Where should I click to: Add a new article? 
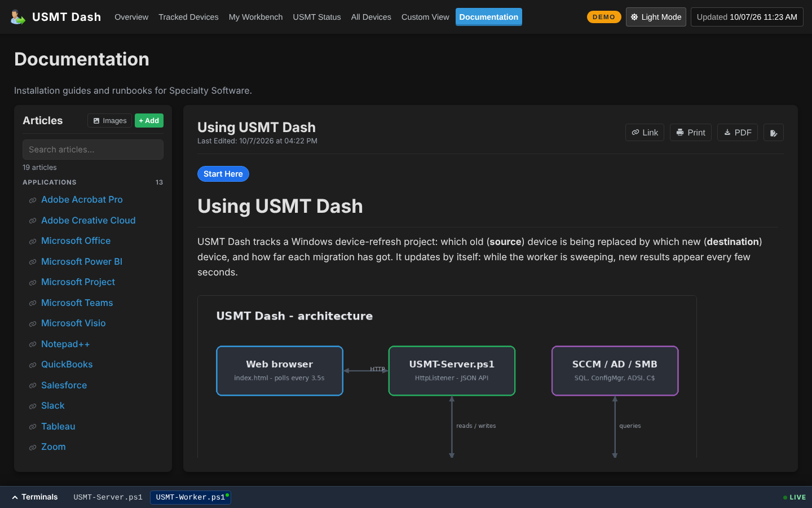pyautogui.click(x=149, y=121)
